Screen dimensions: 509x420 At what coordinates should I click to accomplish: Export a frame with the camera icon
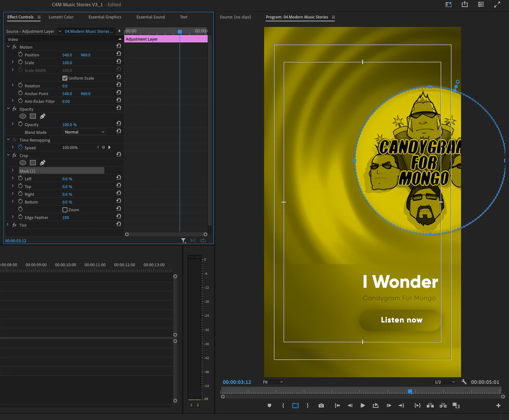click(x=321, y=406)
